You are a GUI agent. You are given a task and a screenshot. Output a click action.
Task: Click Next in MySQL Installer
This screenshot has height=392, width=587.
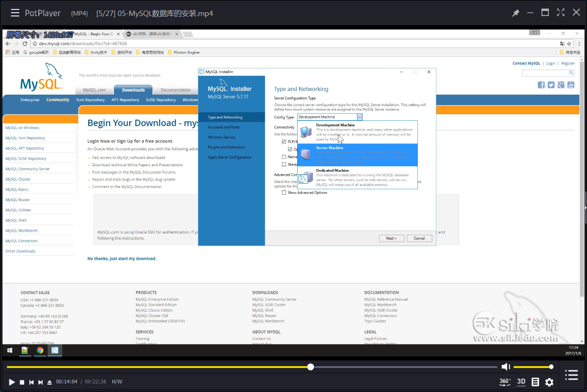point(391,238)
